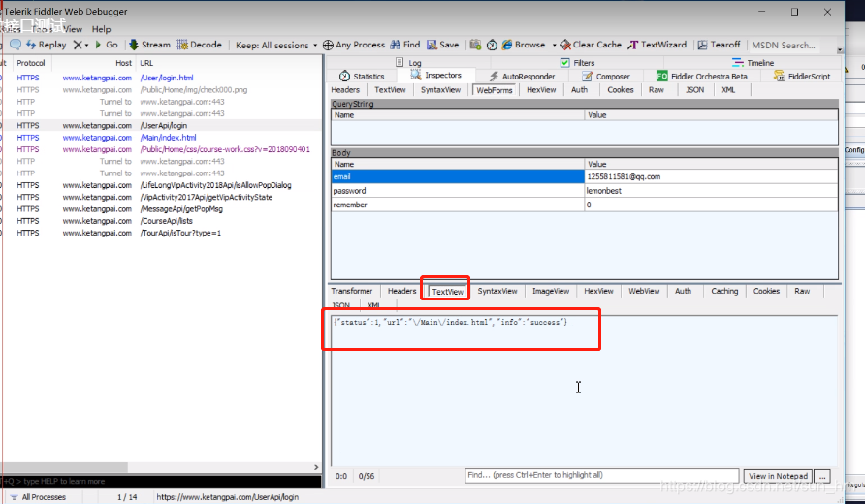The width and height of the screenshot is (865, 504).
Task: Select response WebView tab
Action: (x=644, y=291)
